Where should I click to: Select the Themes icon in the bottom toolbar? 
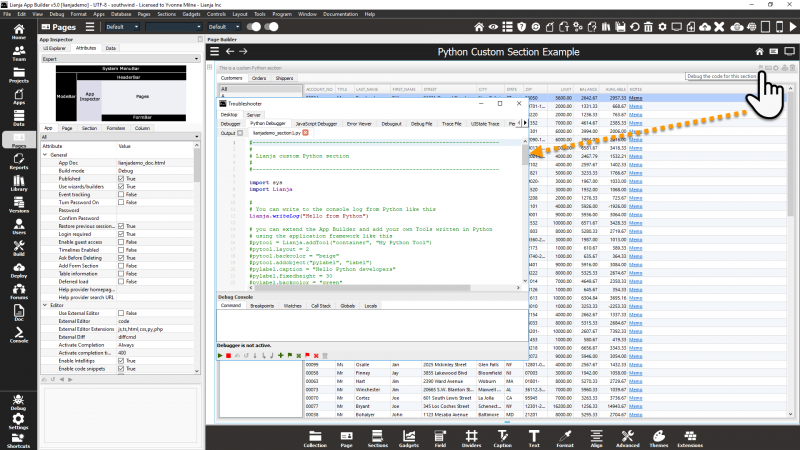click(658, 434)
